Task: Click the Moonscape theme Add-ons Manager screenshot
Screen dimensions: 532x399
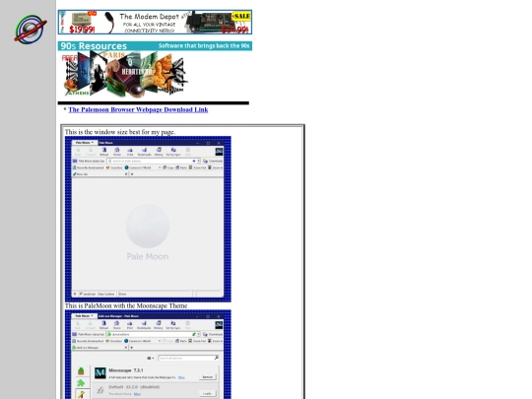Action: (x=148, y=355)
